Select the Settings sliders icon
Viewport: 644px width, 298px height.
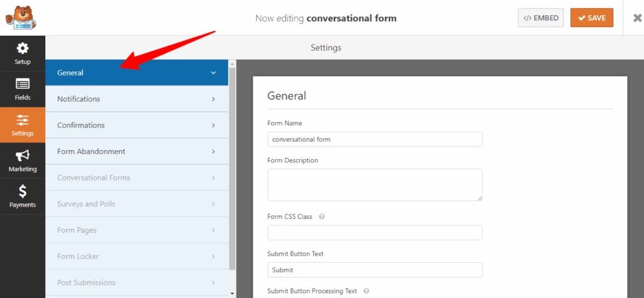[23, 120]
